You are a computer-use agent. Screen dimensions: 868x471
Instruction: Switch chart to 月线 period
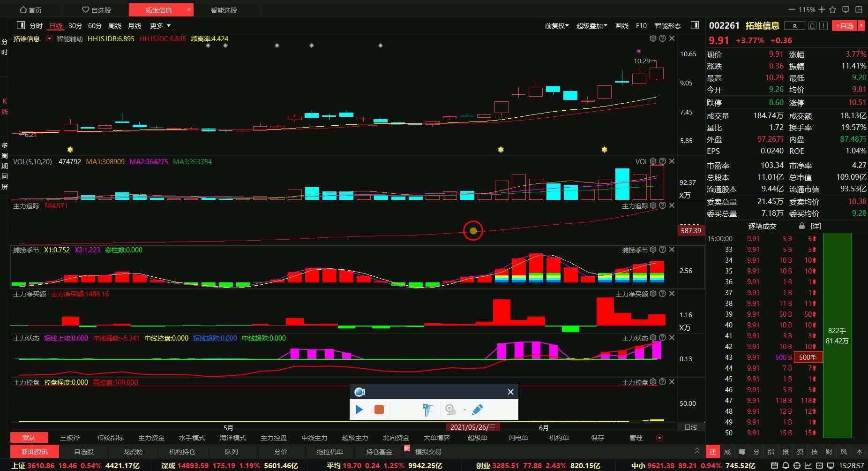tap(135, 26)
